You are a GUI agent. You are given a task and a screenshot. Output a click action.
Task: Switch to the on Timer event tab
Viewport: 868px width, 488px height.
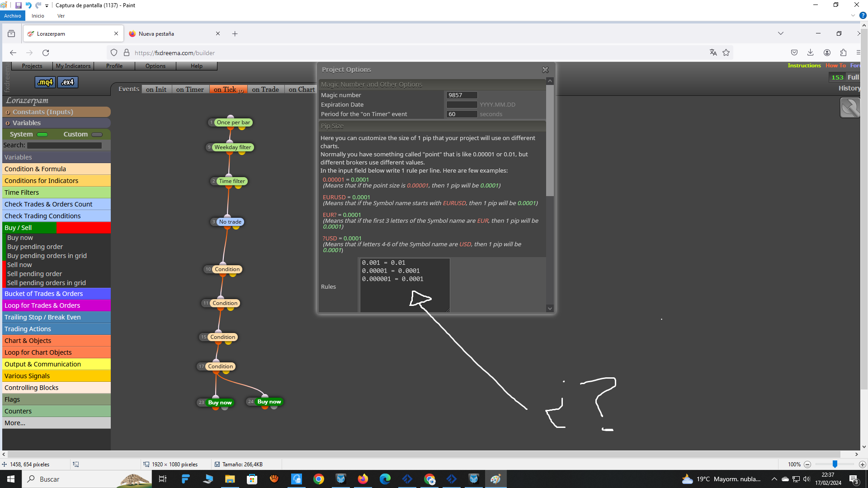point(190,89)
